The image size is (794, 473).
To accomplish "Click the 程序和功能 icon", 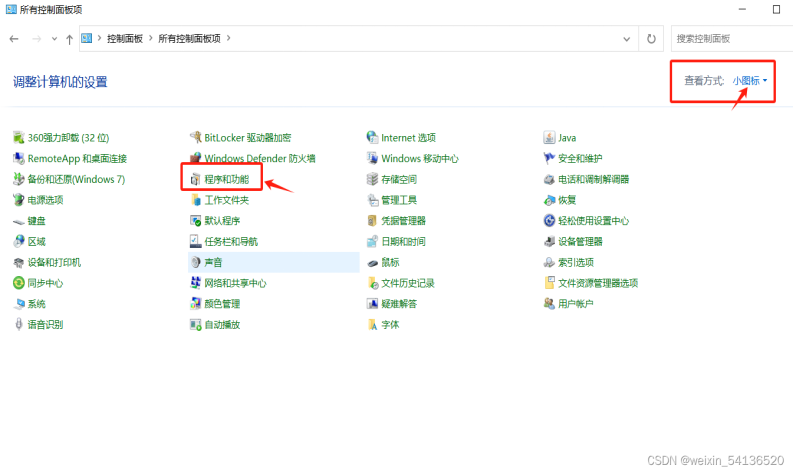I will coord(195,179).
